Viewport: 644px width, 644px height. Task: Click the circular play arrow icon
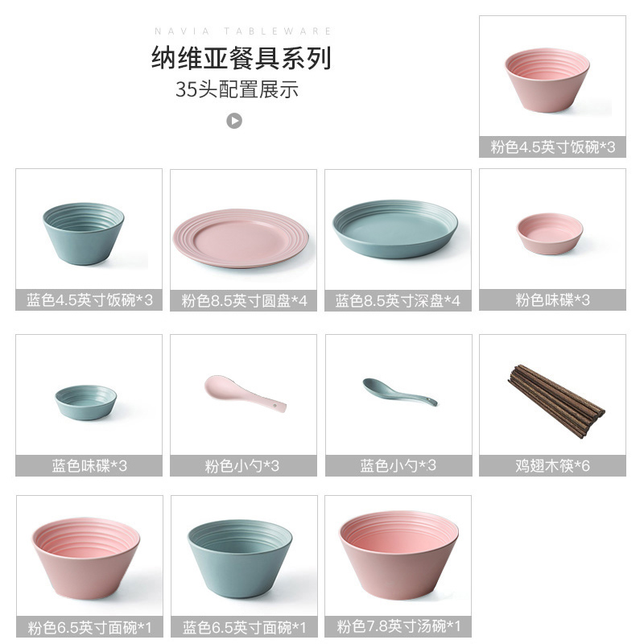[x=234, y=121]
